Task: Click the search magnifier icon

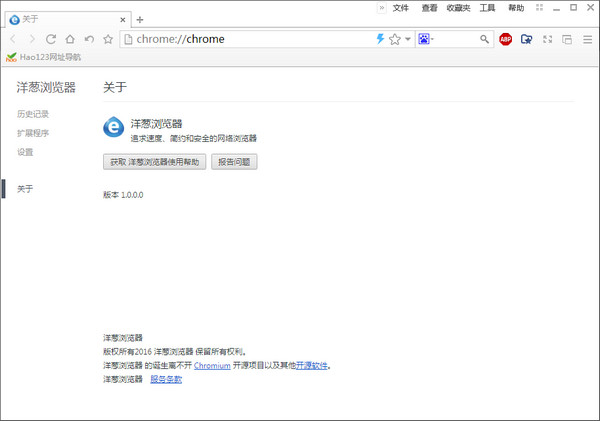Action: (484, 39)
